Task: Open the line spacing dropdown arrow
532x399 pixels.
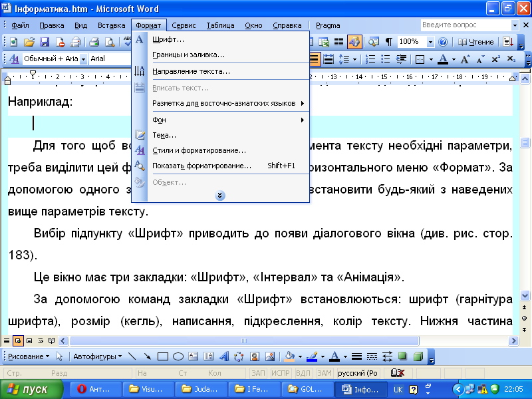Action: pos(354,59)
